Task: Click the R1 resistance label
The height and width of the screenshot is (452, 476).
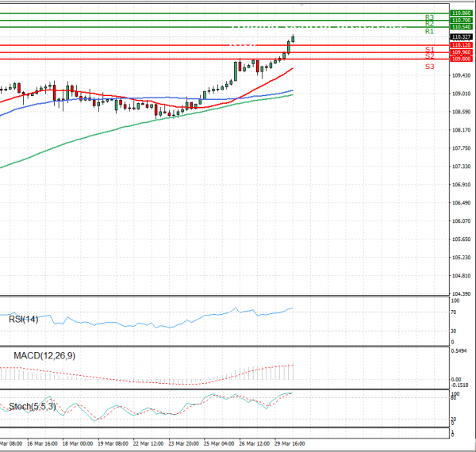Action: click(x=428, y=32)
